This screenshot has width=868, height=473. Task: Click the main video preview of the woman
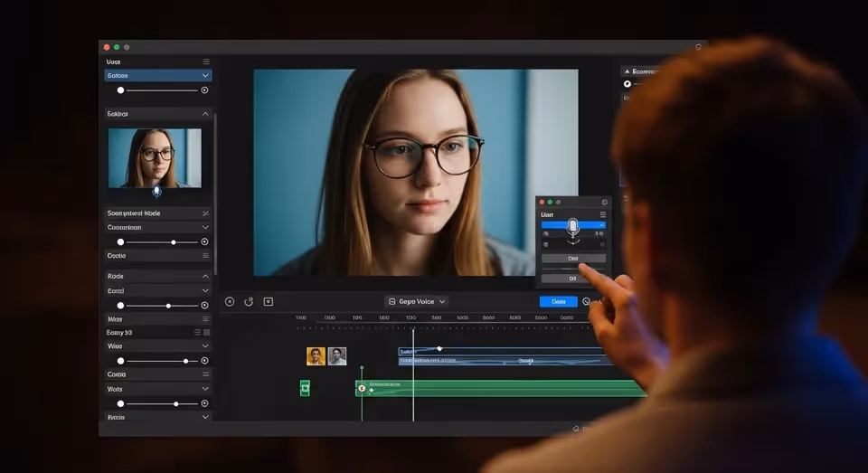pyautogui.click(x=416, y=172)
